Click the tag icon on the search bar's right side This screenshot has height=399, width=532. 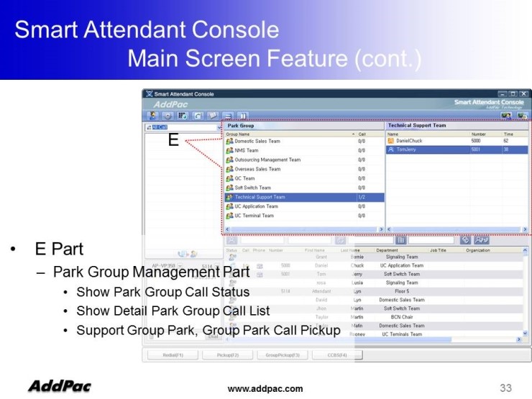(465, 240)
